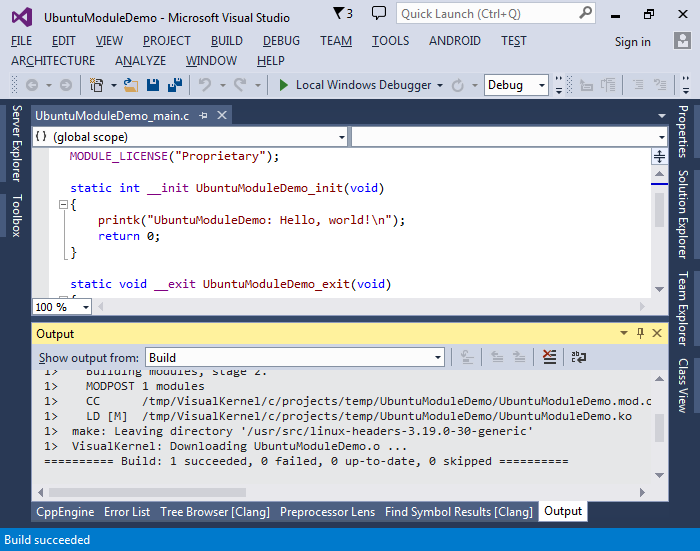Open the Toolbox side panel

click(x=17, y=216)
